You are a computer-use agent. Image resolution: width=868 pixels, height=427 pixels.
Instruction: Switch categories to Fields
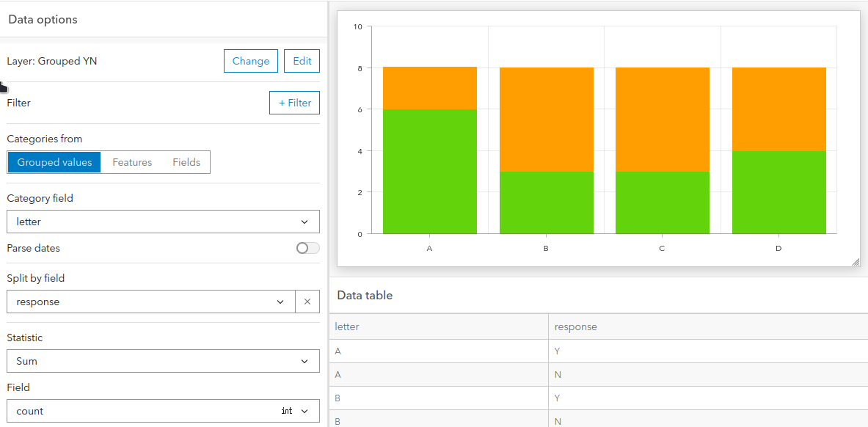tap(186, 162)
